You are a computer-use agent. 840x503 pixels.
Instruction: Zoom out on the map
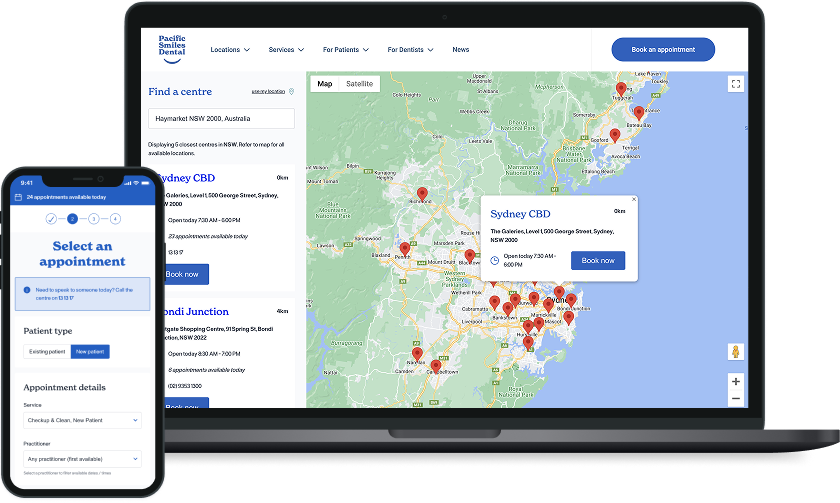(x=736, y=399)
